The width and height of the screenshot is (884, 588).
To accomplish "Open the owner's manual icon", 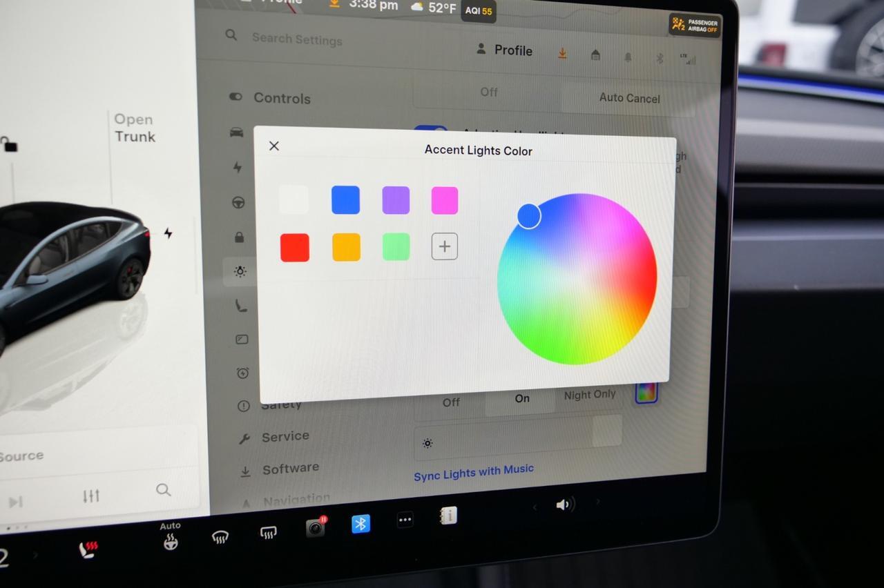I will pos(448,516).
